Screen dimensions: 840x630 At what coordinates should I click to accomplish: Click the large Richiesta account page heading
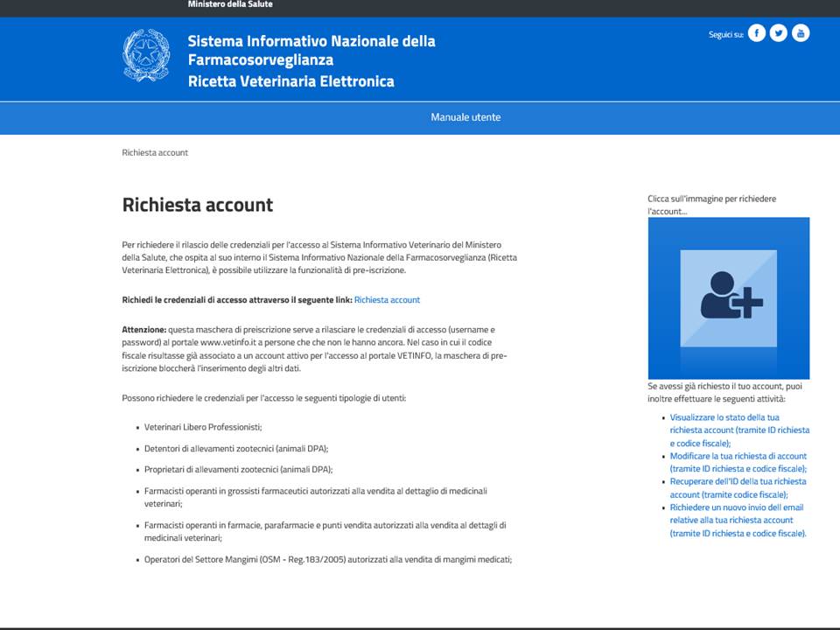(198, 205)
